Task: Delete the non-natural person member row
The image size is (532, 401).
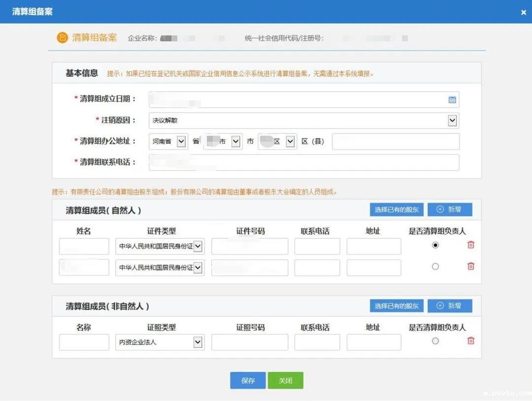Action: (x=470, y=340)
